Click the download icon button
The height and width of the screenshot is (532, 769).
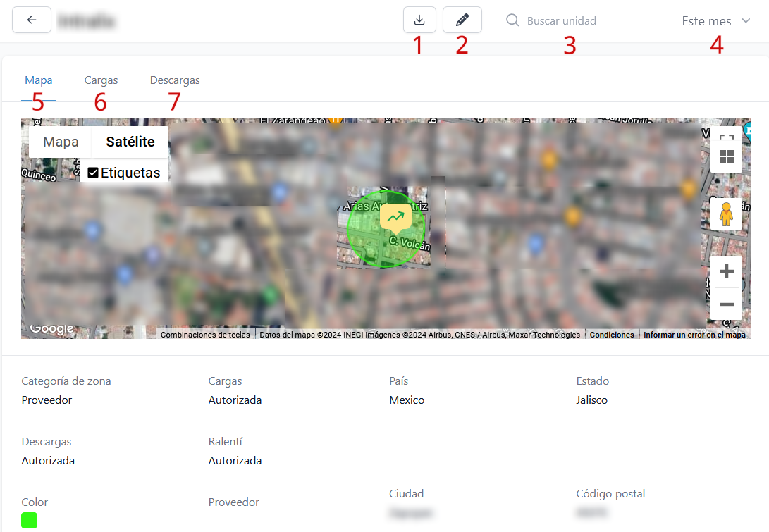[x=419, y=20]
